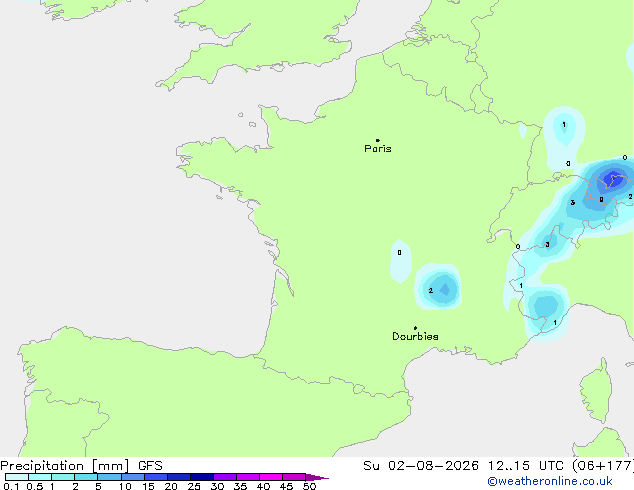
Task: Click the '35' legend value
Action: (x=240, y=486)
